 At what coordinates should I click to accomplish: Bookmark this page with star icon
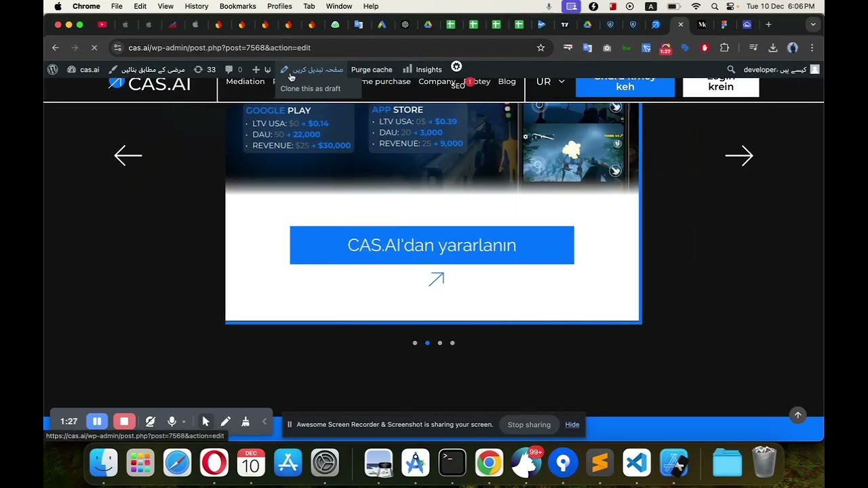click(540, 47)
